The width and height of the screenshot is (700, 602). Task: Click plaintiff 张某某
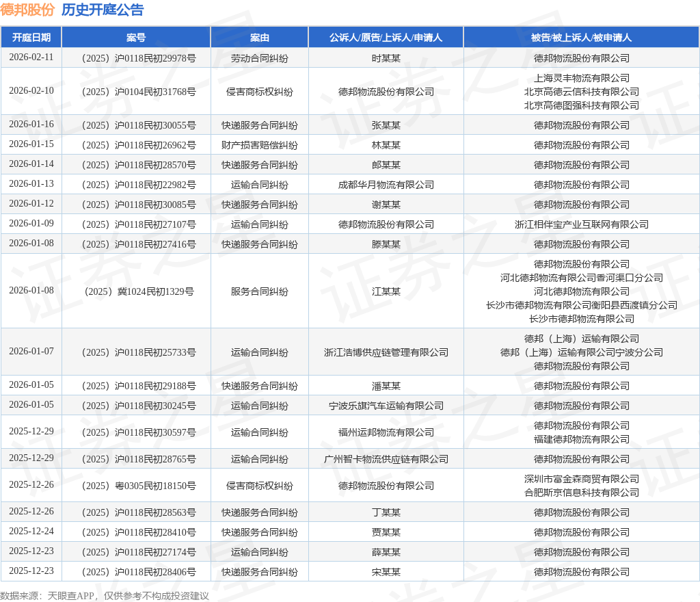coord(386,125)
